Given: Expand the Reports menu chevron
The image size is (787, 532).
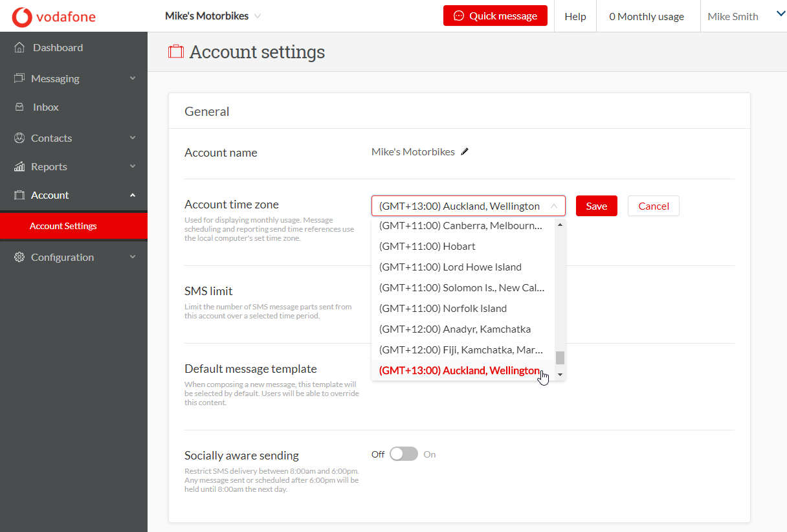Looking at the screenshot, I should tap(133, 166).
